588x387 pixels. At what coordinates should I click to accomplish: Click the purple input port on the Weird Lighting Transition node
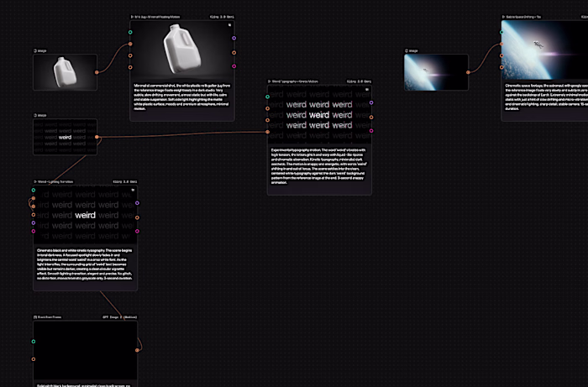coord(34,223)
